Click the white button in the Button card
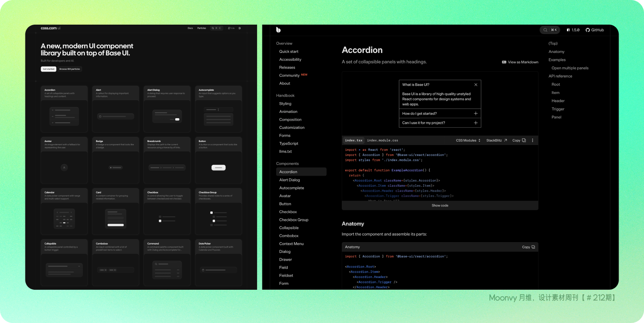This screenshot has width=644, height=323. (x=218, y=167)
